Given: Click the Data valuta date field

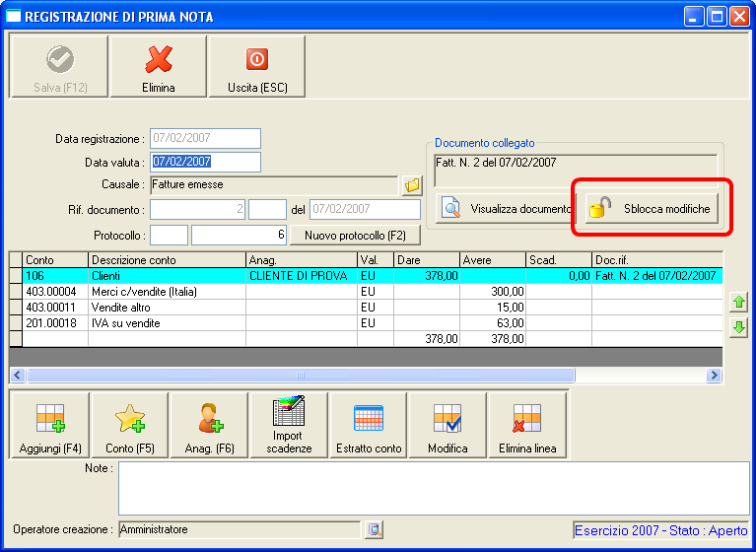Looking at the screenshot, I should click(205, 162).
